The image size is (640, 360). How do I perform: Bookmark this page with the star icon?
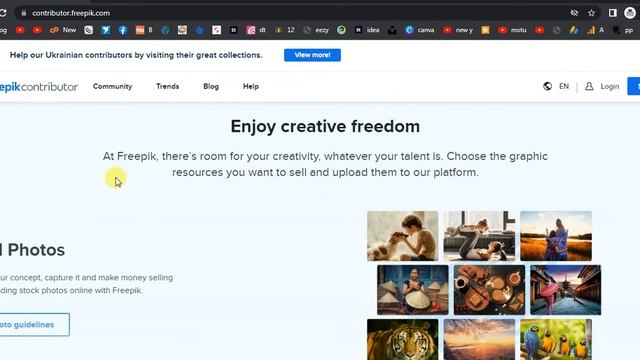click(591, 13)
